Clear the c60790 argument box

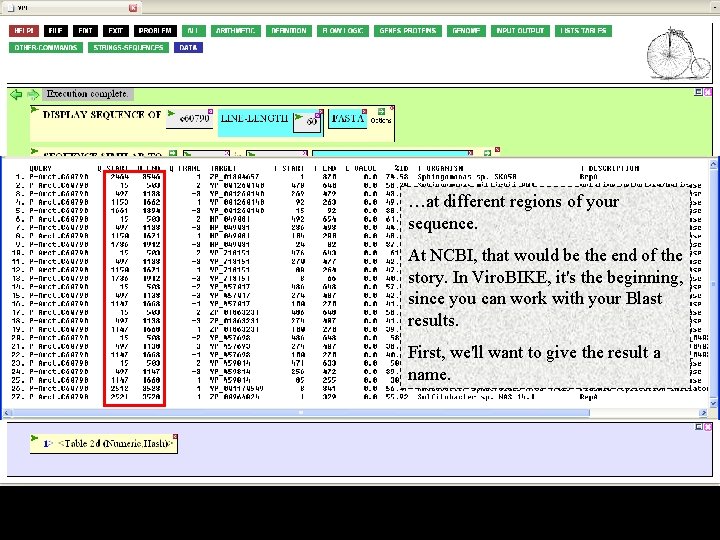211,111
